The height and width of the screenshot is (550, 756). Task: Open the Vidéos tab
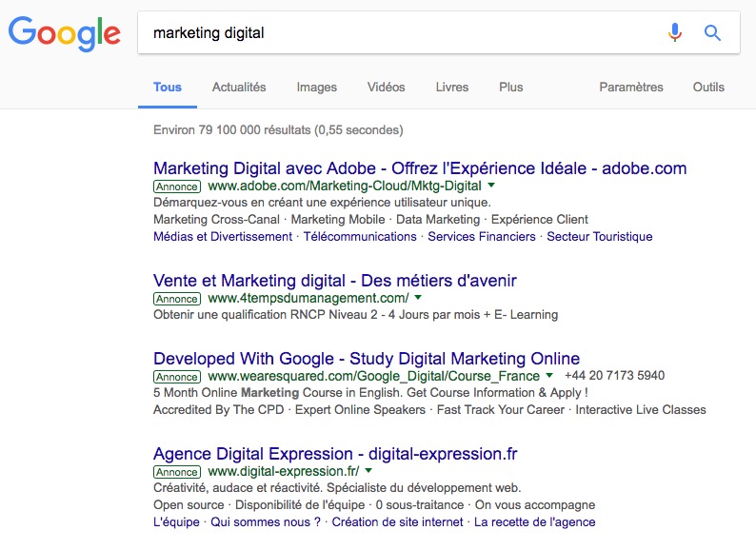[x=387, y=88]
